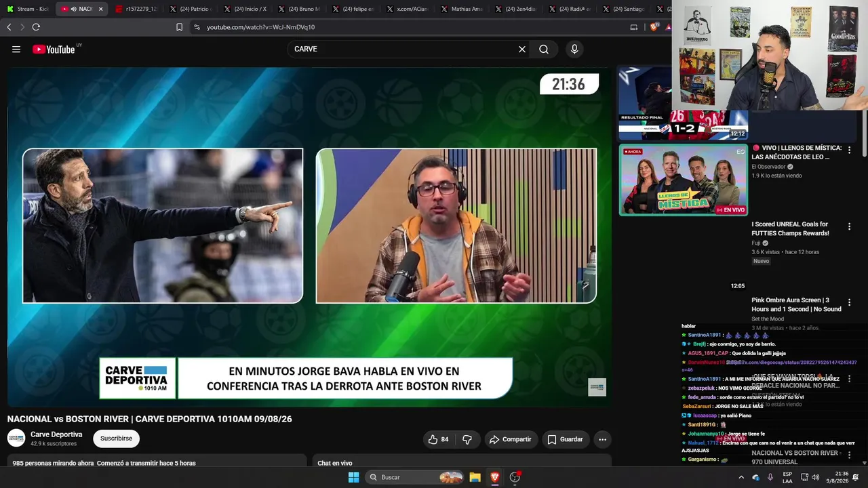Click the taskbar Buscar search box
The height and width of the screenshot is (488, 868).
[x=414, y=477]
